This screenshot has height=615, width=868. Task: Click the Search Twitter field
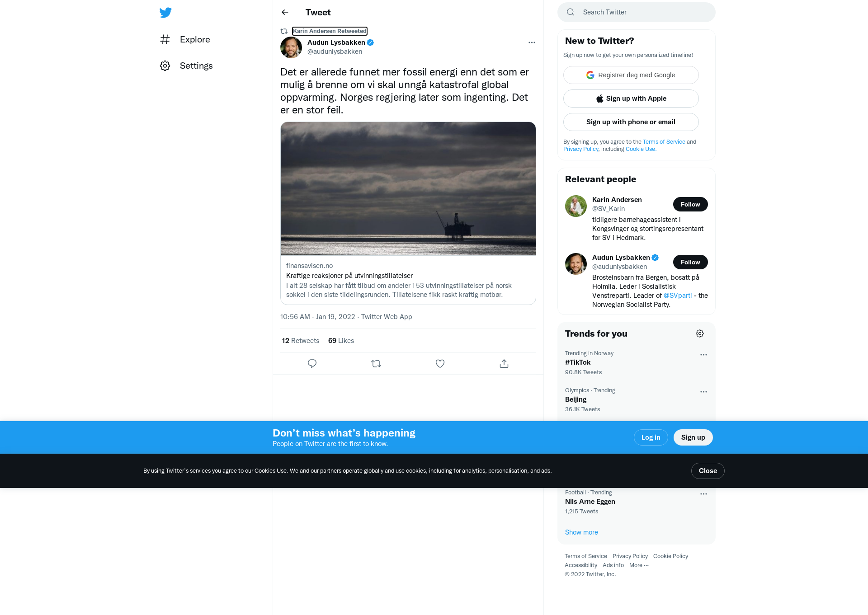[637, 12]
